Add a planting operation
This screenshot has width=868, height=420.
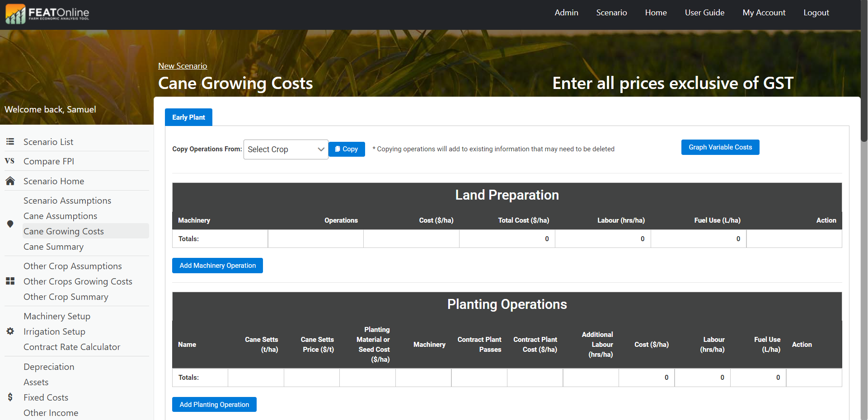pyautogui.click(x=214, y=405)
